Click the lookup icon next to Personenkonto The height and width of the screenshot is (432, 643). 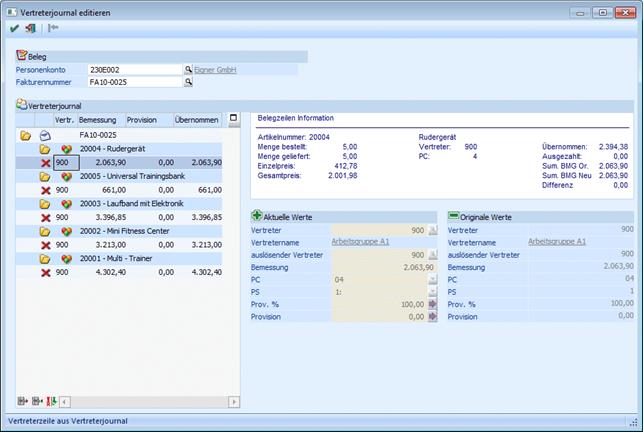click(x=187, y=70)
